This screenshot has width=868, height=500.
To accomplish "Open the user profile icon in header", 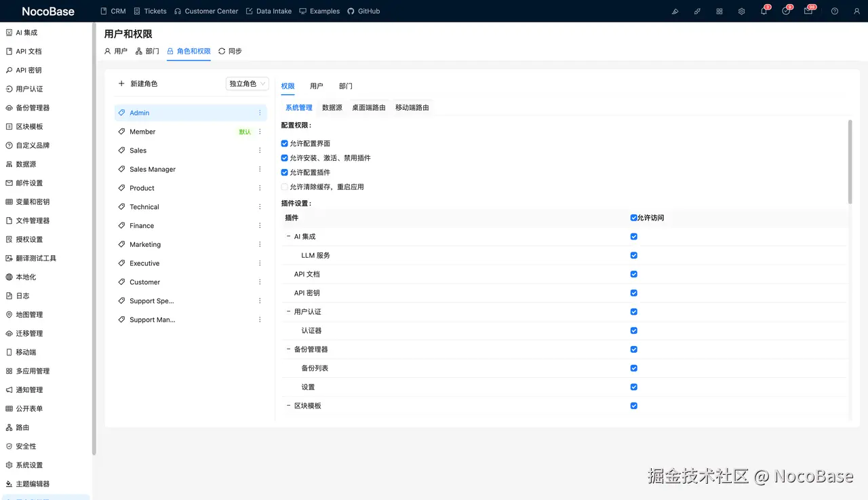I will (x=856, y=11).
